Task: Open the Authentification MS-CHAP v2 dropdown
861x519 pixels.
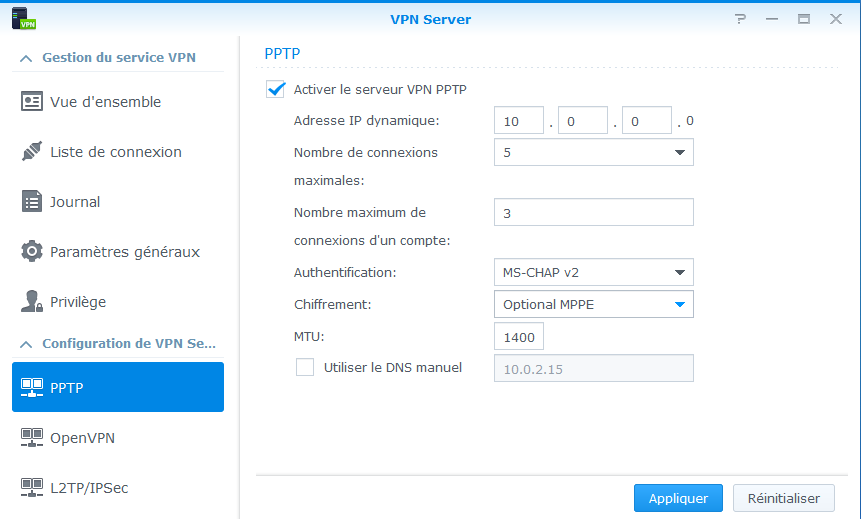Action: pyautogui.click(x=594, y=272)
